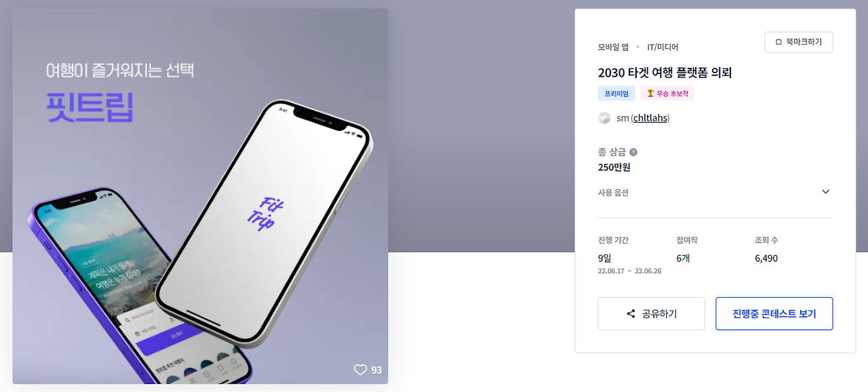Click the 북마크하기 button
The image size is (868, 392).
click(x=798, y=42)
